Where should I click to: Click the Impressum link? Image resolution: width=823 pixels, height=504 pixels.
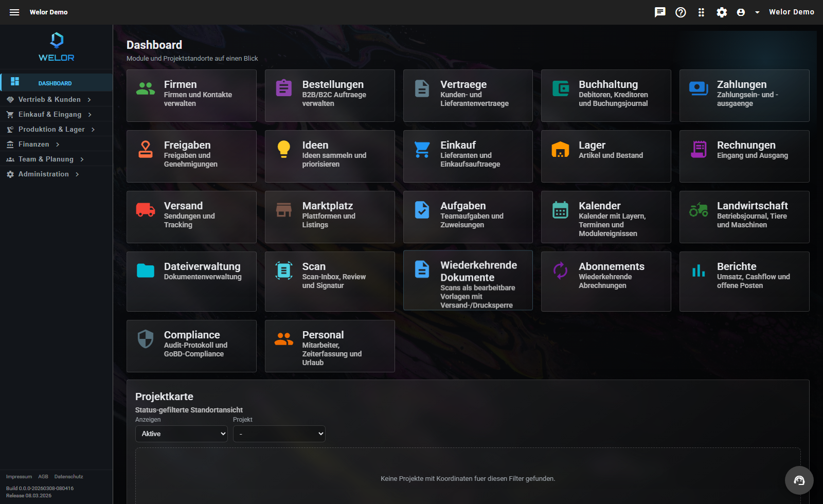(x=19, y=476)
